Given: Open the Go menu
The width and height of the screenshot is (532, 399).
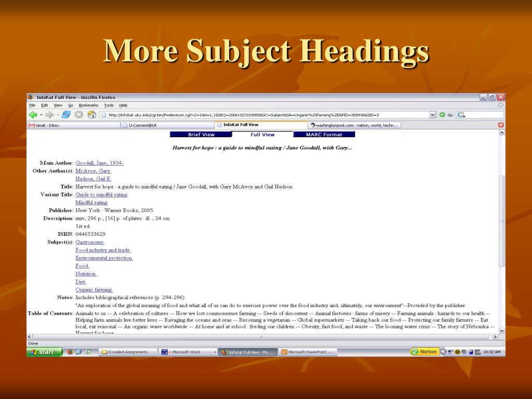Looking at the screenshot, I should pyautogui.click(x=71, y=105).
